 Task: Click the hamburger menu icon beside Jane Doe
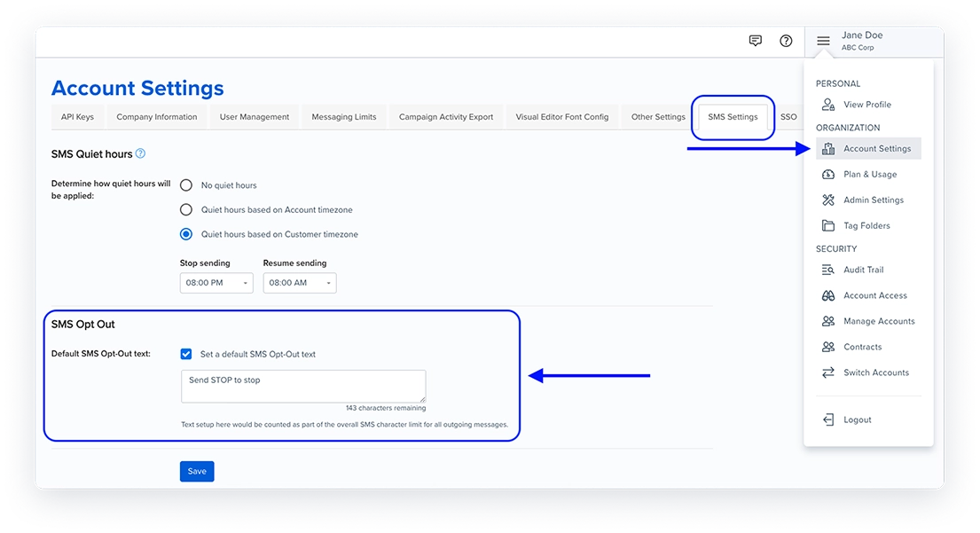point(823,41)
